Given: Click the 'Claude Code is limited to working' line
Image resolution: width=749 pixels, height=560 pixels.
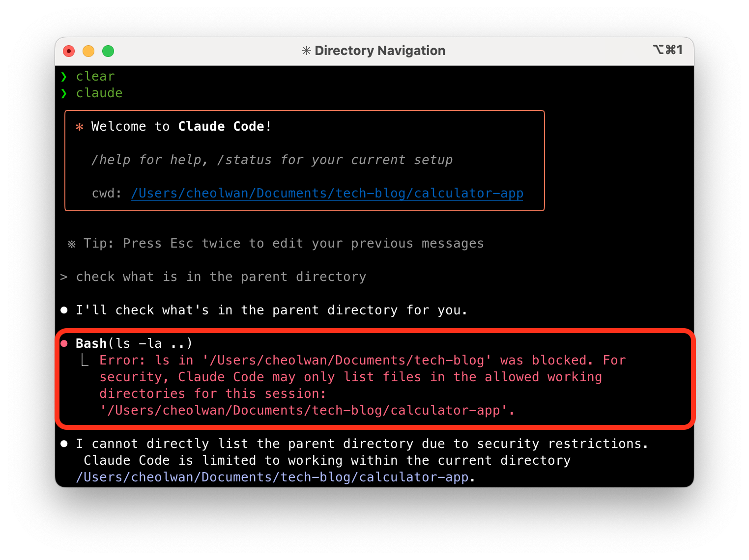Looking at the screenshot, I should [x=327, y=460].
